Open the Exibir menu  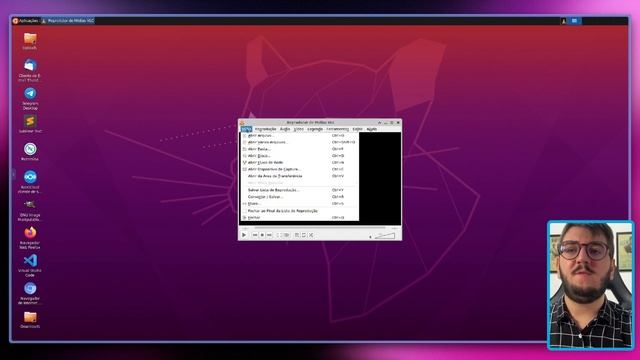(358, 129)
